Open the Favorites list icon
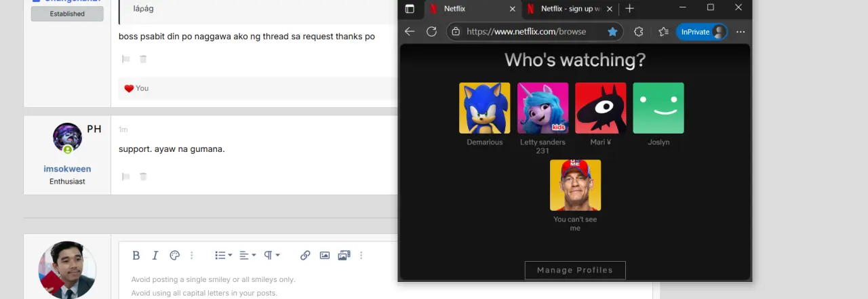 pos(663,31)
